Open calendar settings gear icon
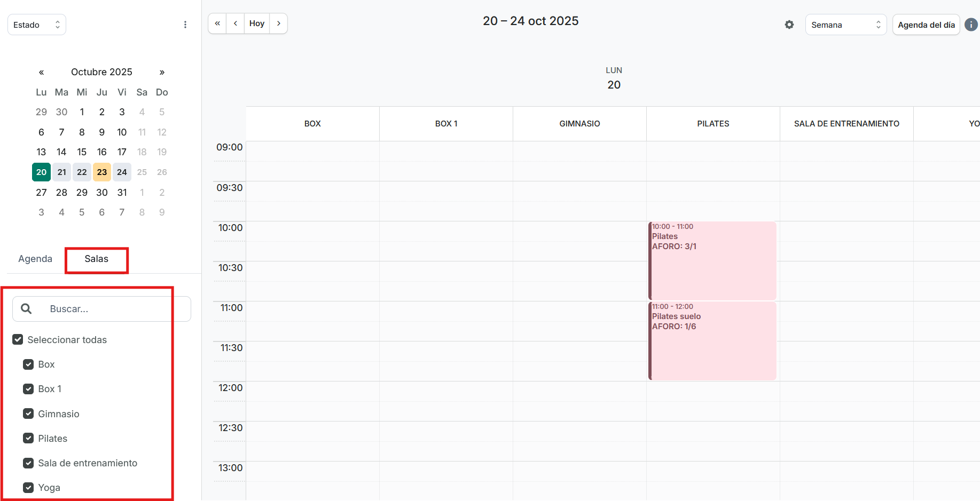 click(789, 25)
